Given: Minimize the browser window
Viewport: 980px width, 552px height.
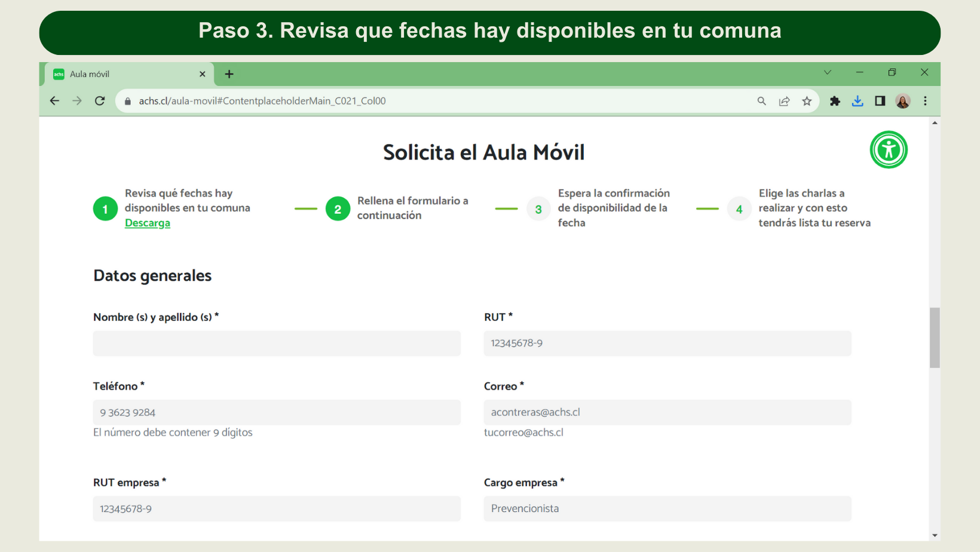Looking at the screenshot, I should 860,72.
